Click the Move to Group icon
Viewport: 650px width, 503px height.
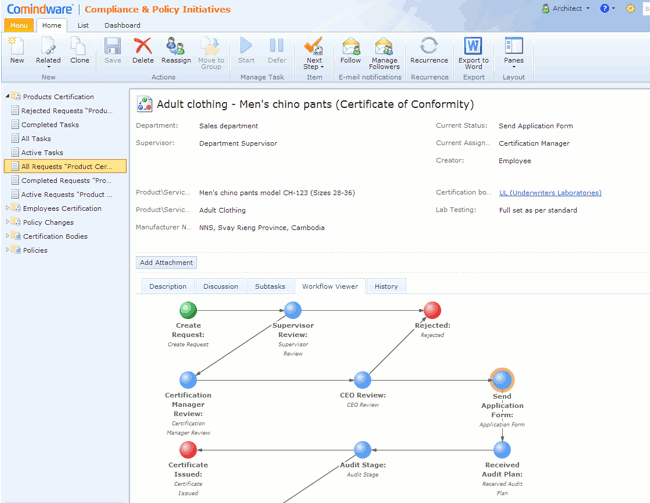coord(211,46)
